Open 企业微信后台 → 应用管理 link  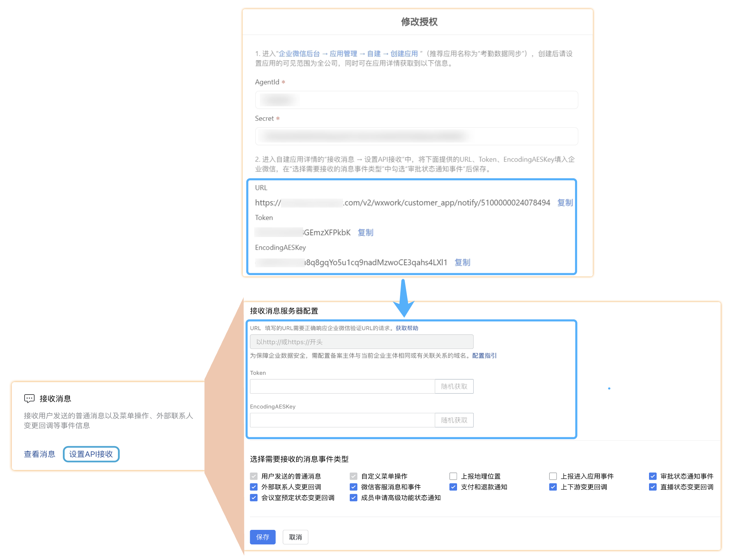pyautogui.click(x=348, y=54)
